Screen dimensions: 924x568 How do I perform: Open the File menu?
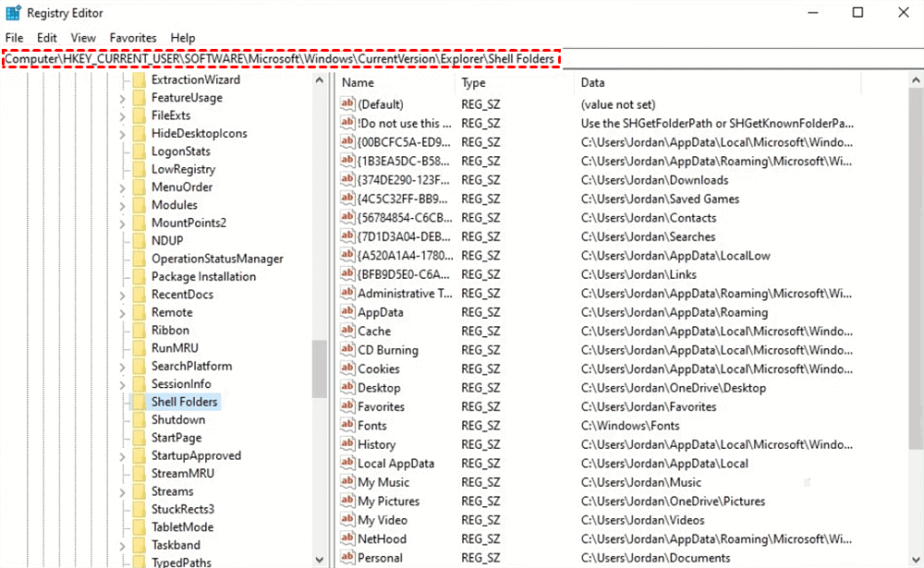pos(14,38)
